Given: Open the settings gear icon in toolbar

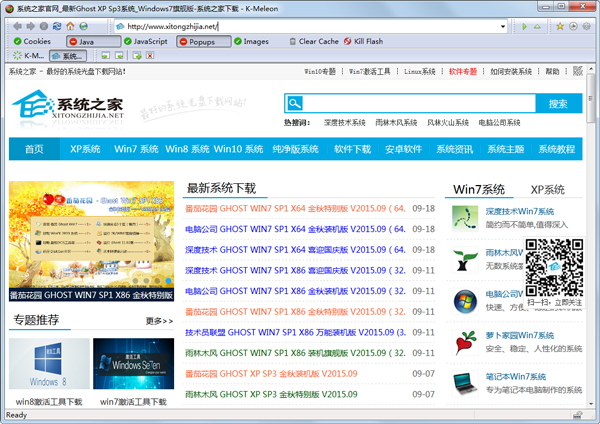Looking at the screenshot, I should tap(586, 26).
